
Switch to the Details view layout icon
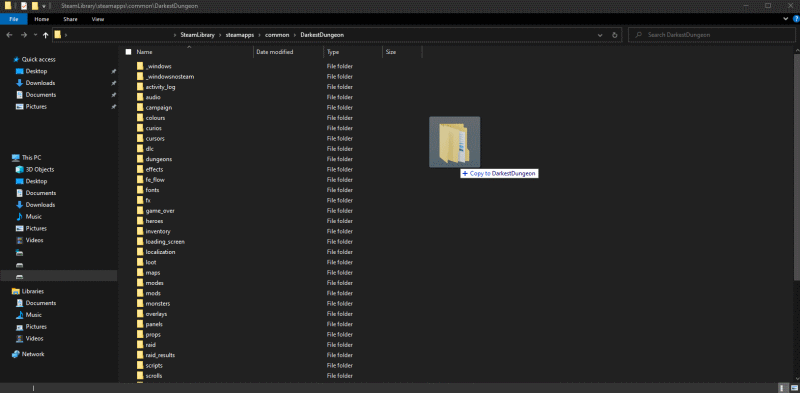[783, 388]
